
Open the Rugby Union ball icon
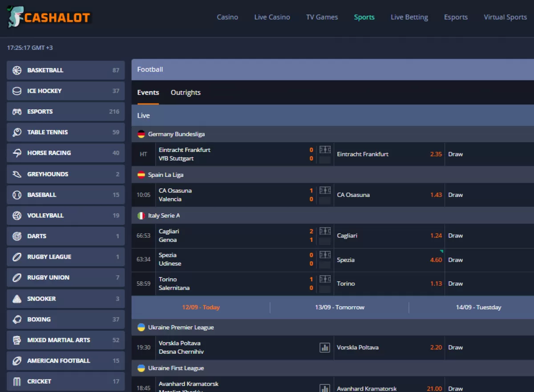click(17, 277)
